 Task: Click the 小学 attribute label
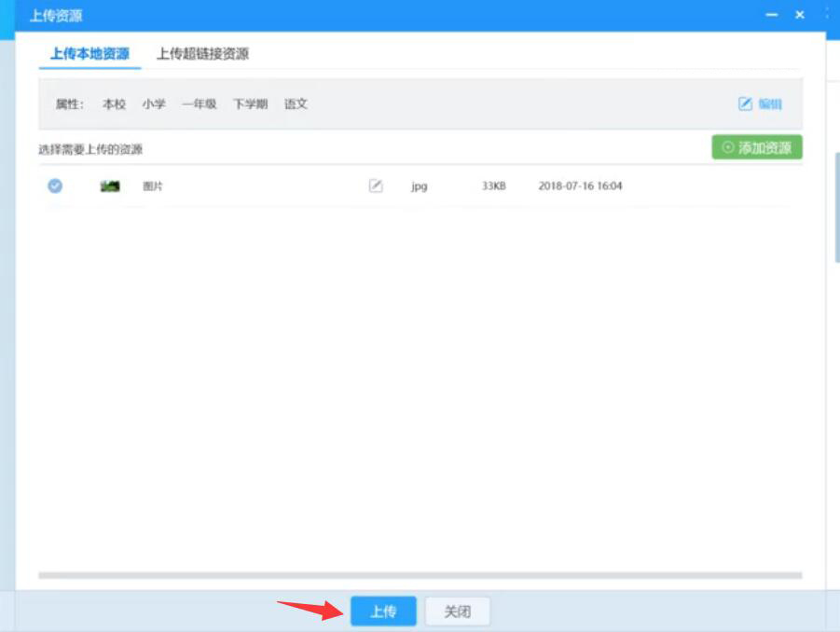coord(154,103)
